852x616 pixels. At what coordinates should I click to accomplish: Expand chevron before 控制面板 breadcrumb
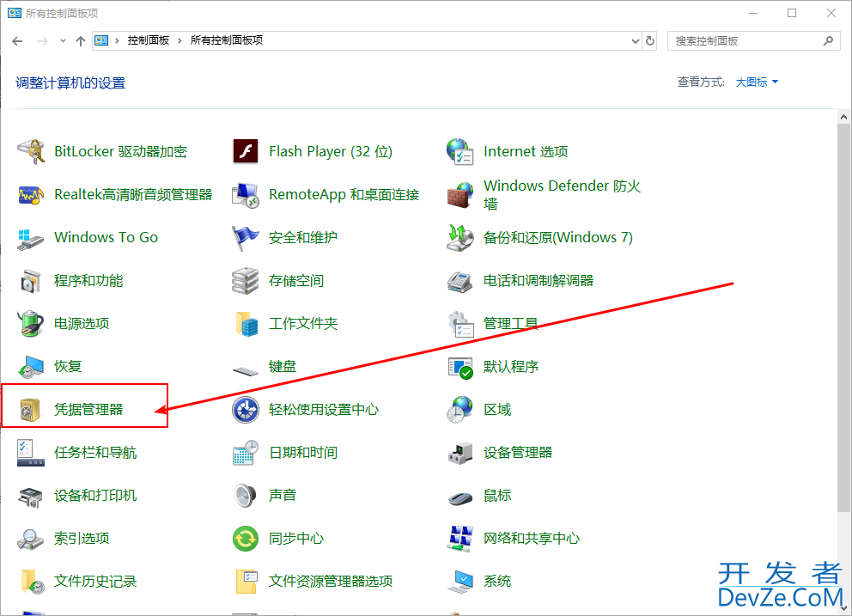pyautogui.click(x=117, y=40)
